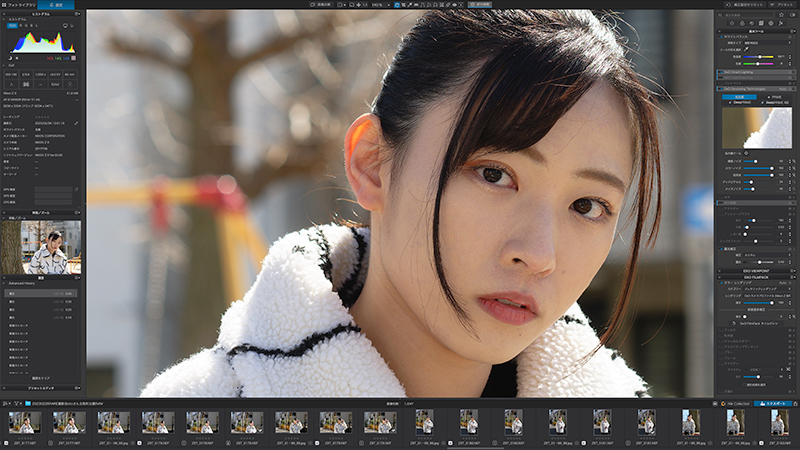Viewport: 800px width, 450px height.
Task: Click the pencil edit icon in metadata
Action: [77, 123]
